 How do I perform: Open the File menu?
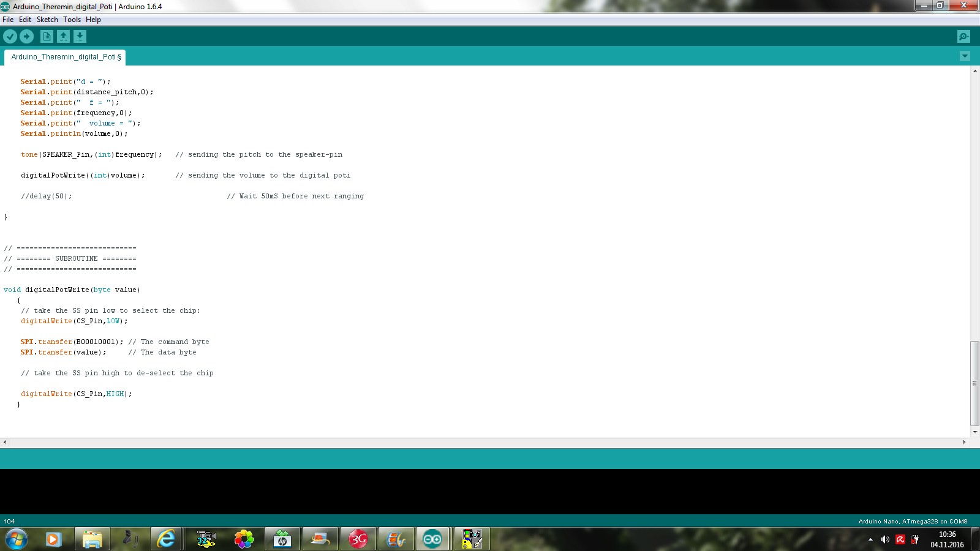pyautogui.click(x=8, y=20)
